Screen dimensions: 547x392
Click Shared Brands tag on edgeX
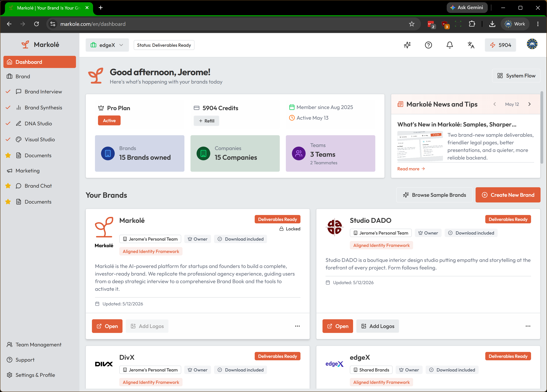pyautogui.click(x=371, y=370)
